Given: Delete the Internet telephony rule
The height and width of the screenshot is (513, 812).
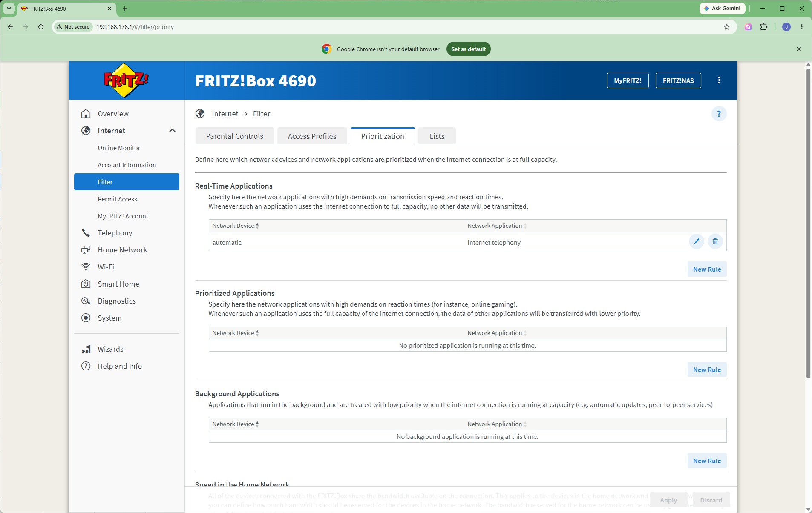Looking at the screenshot, I should click(x=715, y=242).
